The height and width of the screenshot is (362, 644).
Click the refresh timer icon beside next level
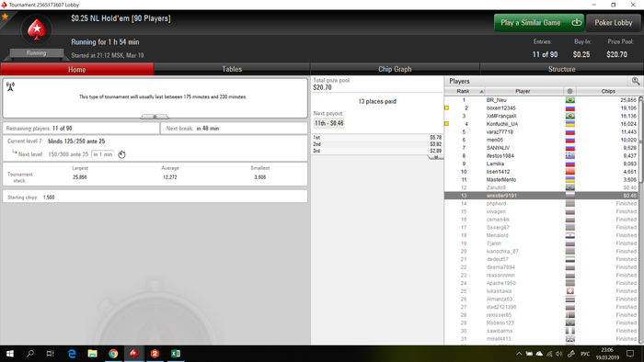(121, 154)
